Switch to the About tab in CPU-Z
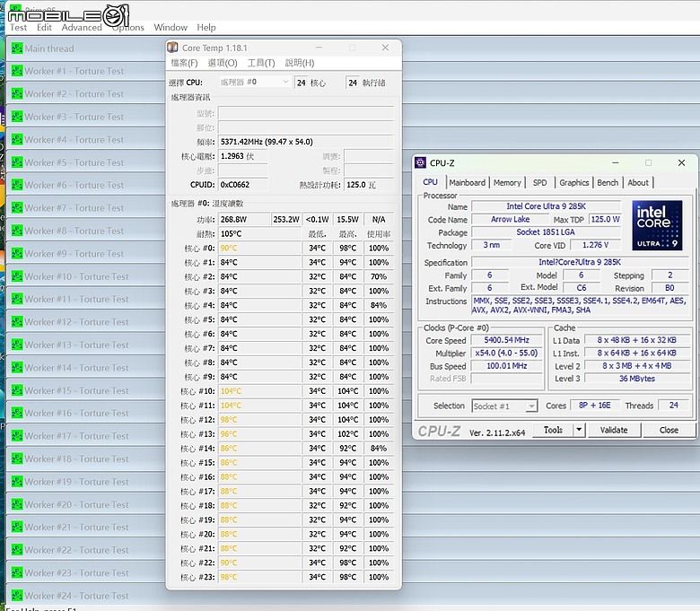Image resolution: width=700 pixels, height=611 pixels. point(638,182)
